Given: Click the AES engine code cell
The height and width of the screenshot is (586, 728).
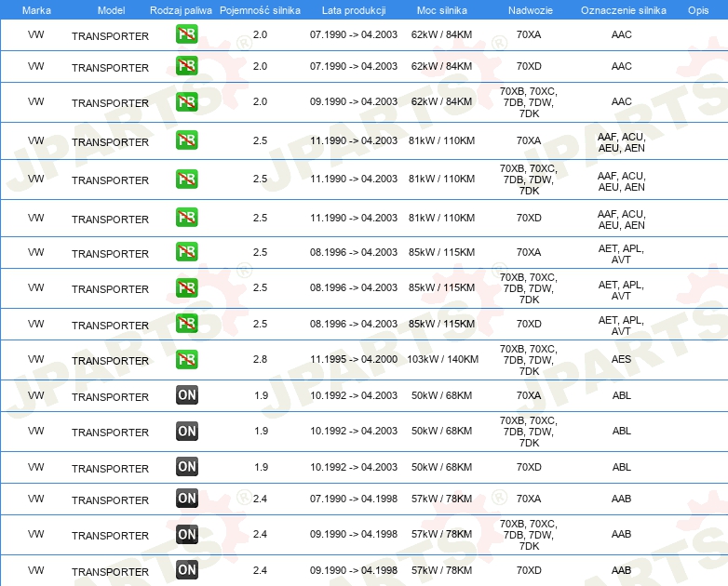Looking at the screenshot, I should [621, 359].
